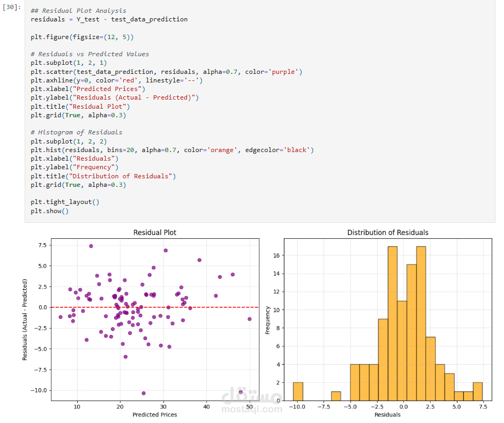This screenshot has width=504, height=423.
Task: Click the 'purple' color string in scatter call
Action: pyautogui.click(x=283, y=72)
